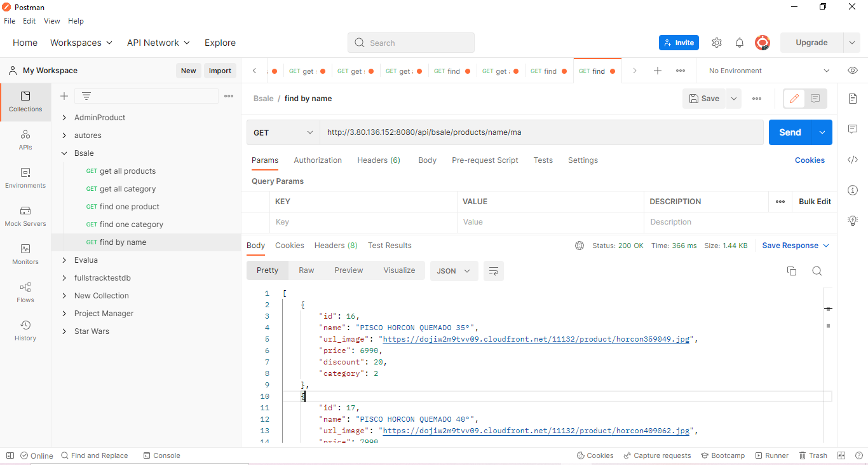Open the APIs panel in left sidebar

(x=25, y=140)
